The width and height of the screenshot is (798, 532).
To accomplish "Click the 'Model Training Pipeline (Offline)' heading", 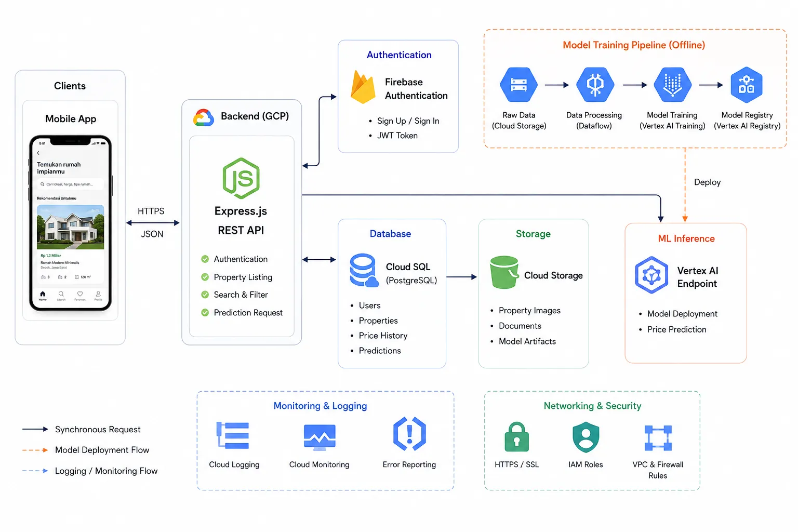I will pyautogui.click(x=634, y=45).
